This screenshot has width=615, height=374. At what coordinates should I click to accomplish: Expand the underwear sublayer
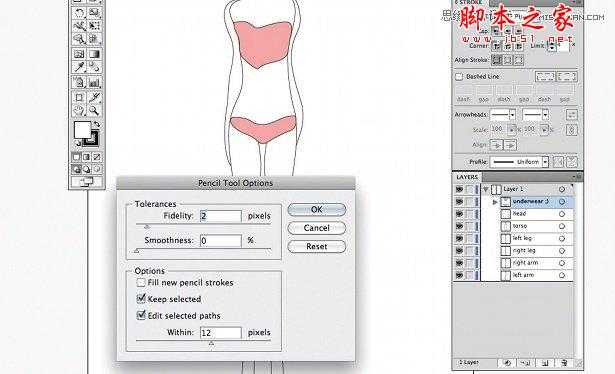click(x=495, y=202)
